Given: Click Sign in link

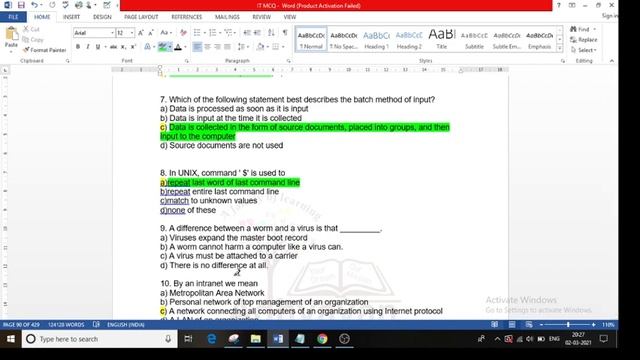Looking at the screenshot, I should pyautogui.click(x=610, y=16).
